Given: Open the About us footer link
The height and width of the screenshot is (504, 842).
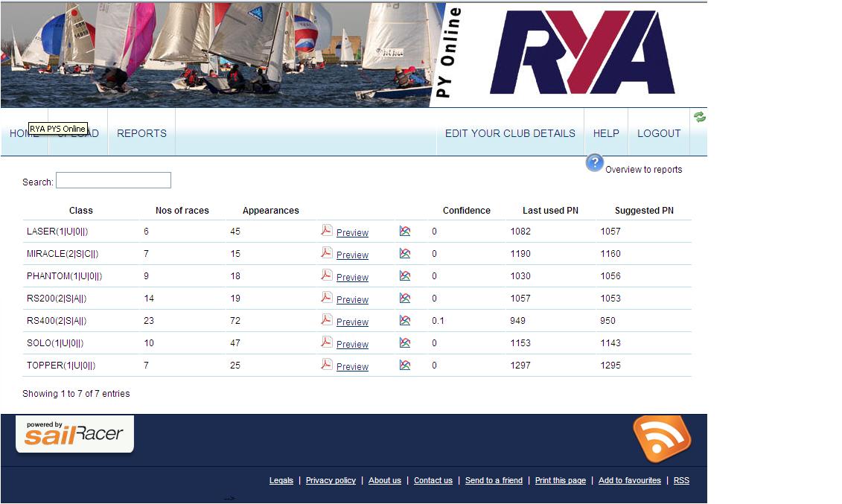Looking at the screenshot, I should (x=384, y=480).
